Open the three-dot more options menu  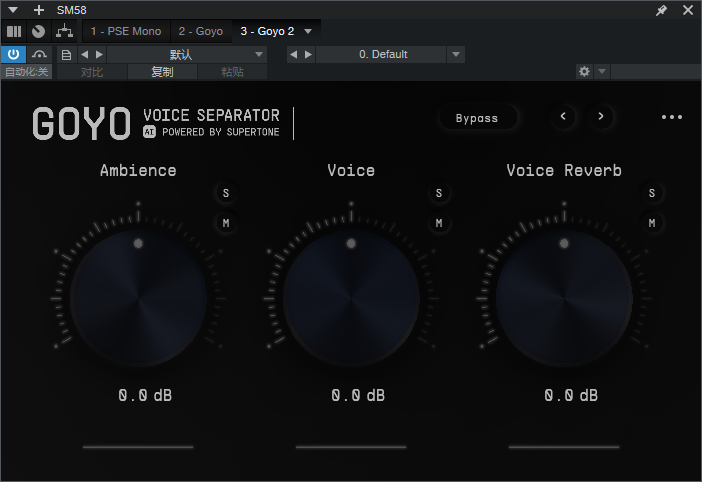coord(671,117)
